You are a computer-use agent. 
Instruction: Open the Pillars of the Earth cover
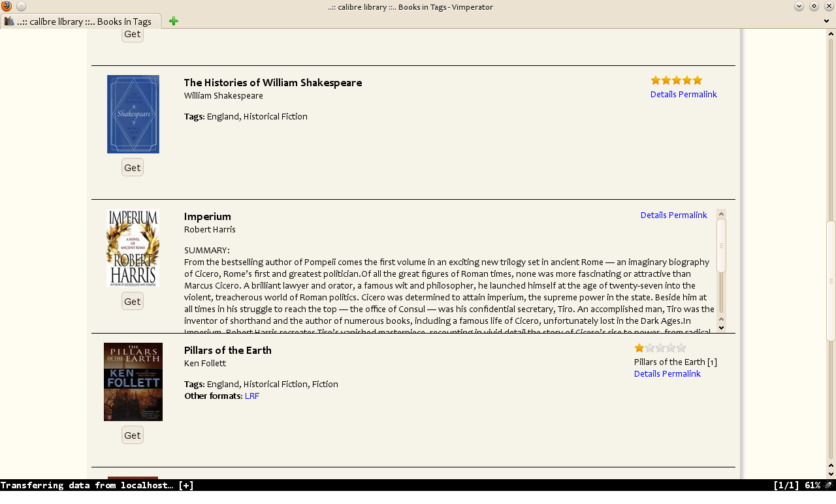click(x=133, y=382)
